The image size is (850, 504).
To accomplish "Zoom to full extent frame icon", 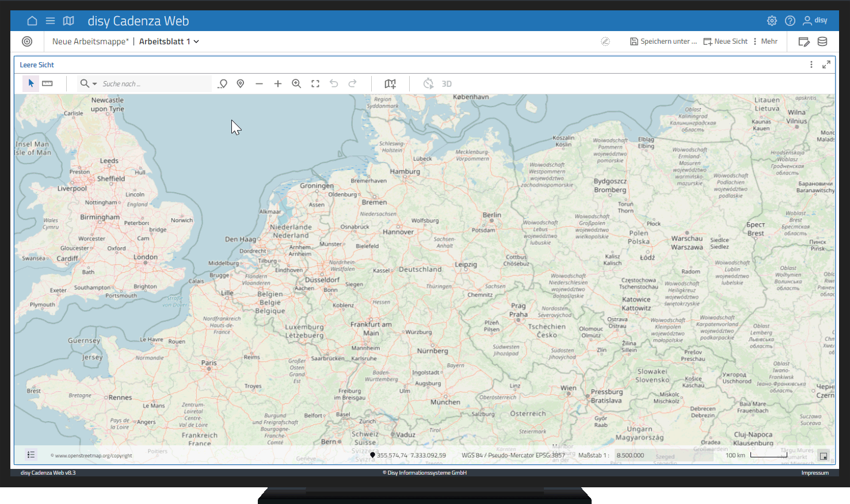I will coord(315,84).
